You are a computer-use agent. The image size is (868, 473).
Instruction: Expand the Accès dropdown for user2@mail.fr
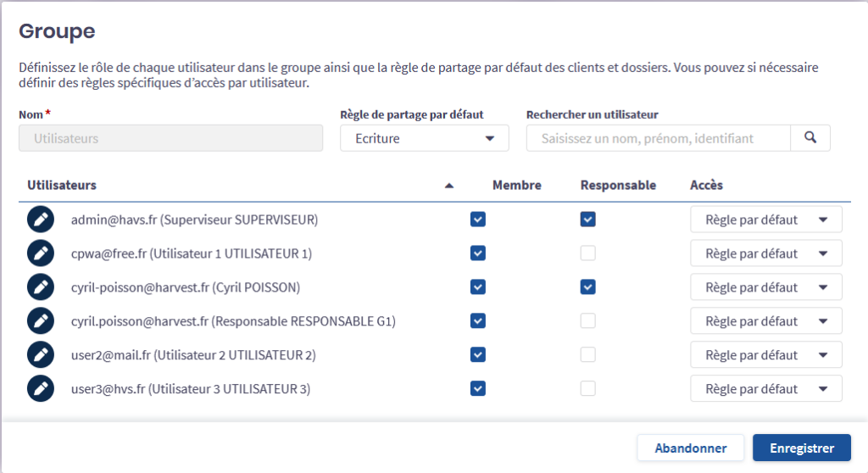(x=765, y=355)
